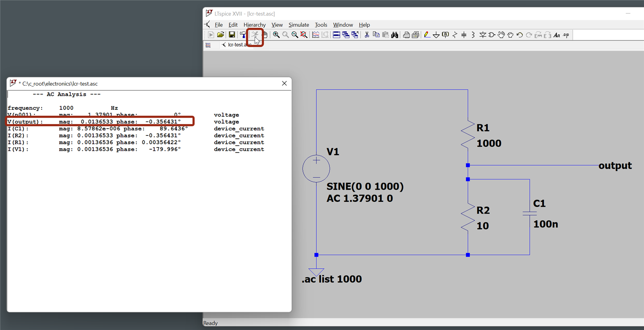Click the C1 capacitor label
Viewport: 644px width, 330px height.
539,203
